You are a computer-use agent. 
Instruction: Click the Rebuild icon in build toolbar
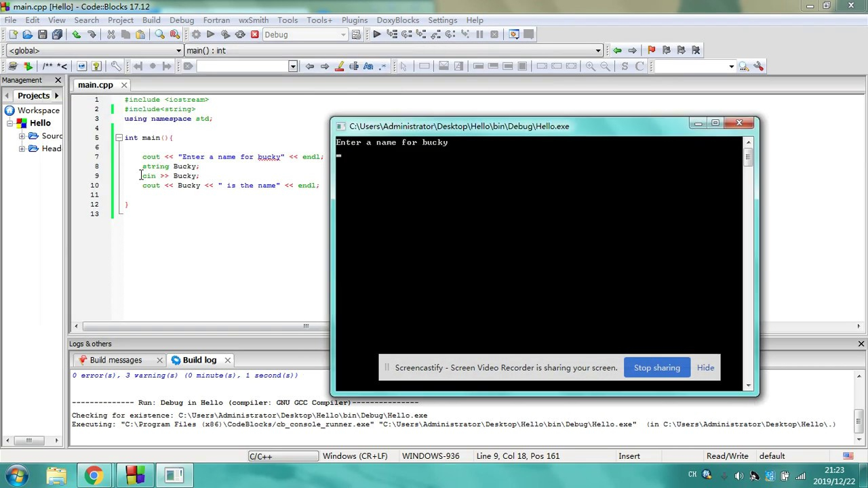coord(240,35)
